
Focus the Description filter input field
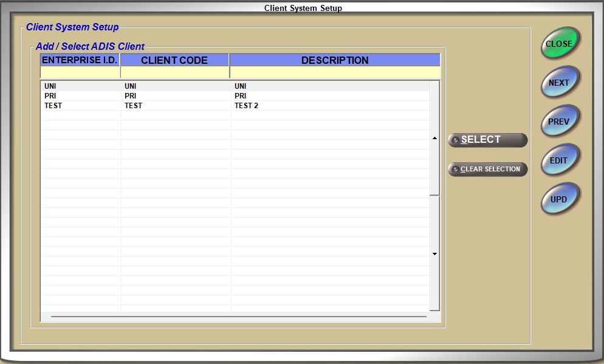tap(335, 72)
